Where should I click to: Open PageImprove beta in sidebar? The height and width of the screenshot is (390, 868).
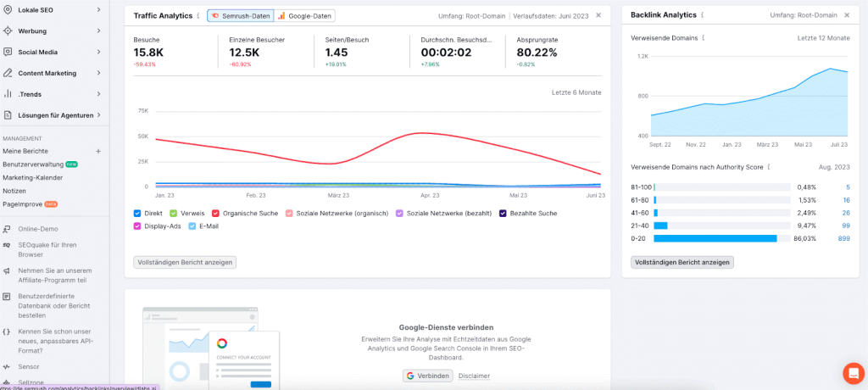23,204
